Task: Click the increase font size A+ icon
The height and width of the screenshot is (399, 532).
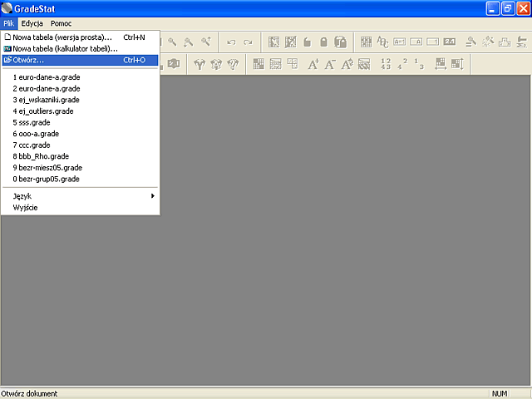Action: click(x=313, y=64)
